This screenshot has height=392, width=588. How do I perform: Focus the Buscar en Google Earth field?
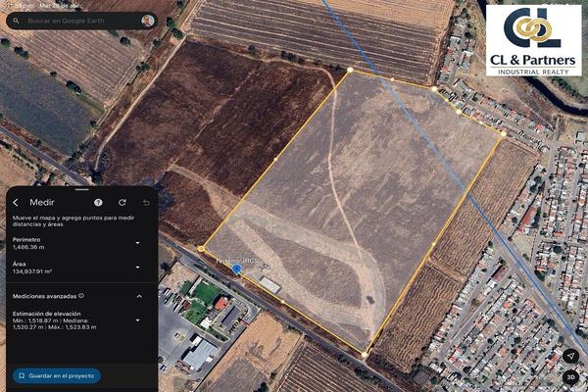click(x=81, y=21)
